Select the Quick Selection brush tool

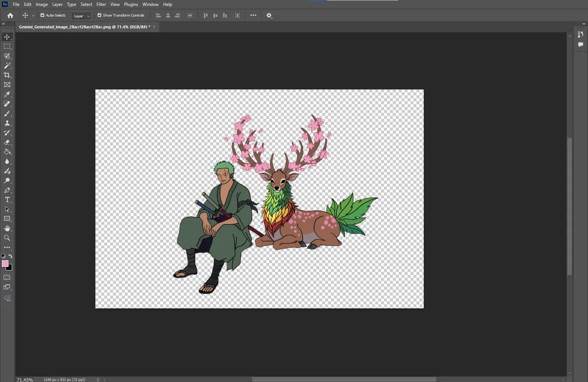[7, 56]
